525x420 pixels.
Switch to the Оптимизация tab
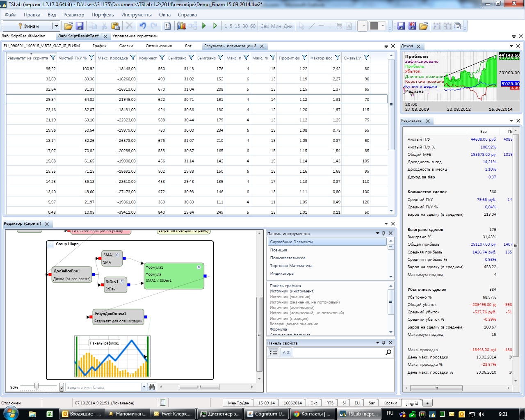pos(158,46)
